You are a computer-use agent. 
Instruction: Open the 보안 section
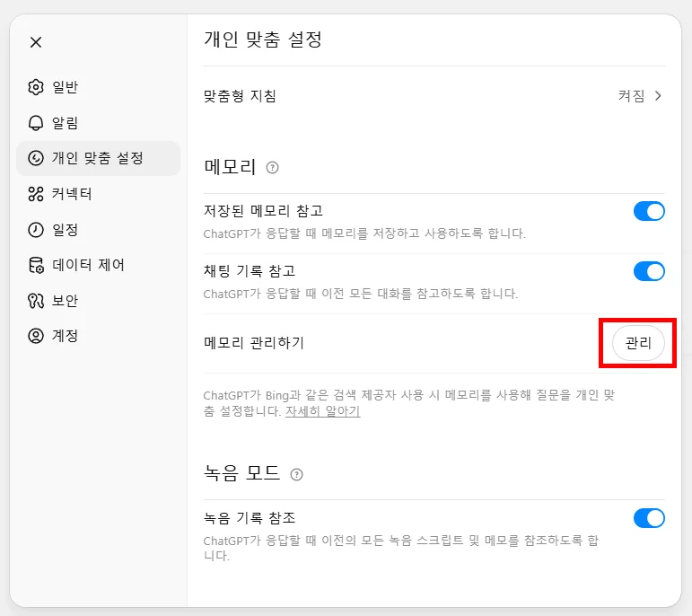tap(98, 301)
